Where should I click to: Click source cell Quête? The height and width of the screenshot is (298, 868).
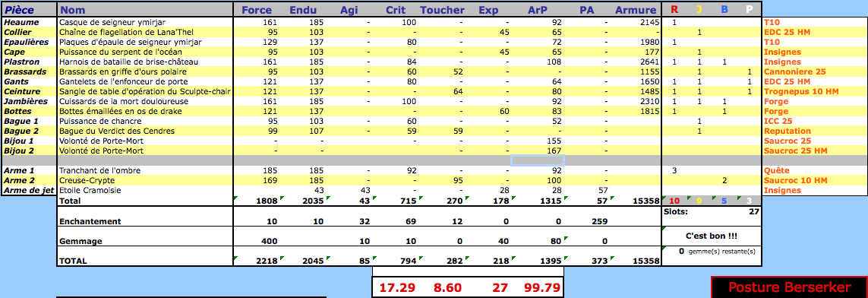click(x=775, y=170)
